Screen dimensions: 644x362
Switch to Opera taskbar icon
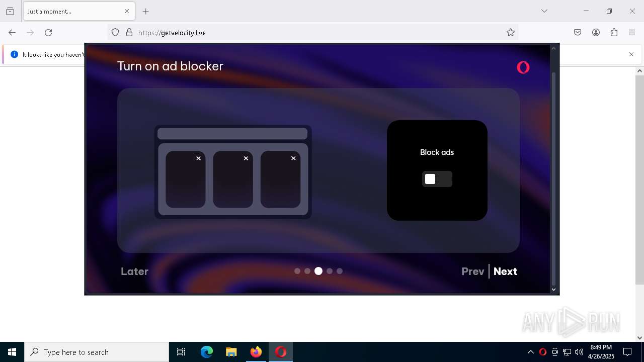281,352
